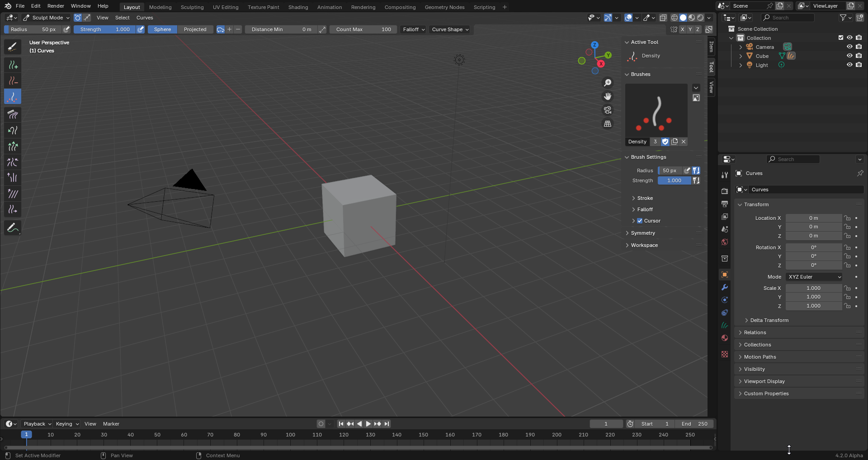Image resolution: width=868 pixels, height=460 pixels.
Task: Click the Play animation button
Action: [368, 424]
